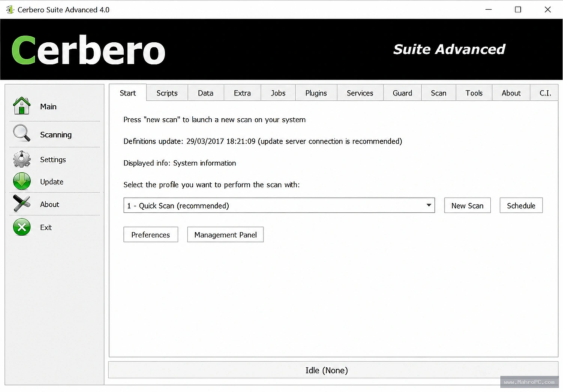Open the C.I. tab

545,93
